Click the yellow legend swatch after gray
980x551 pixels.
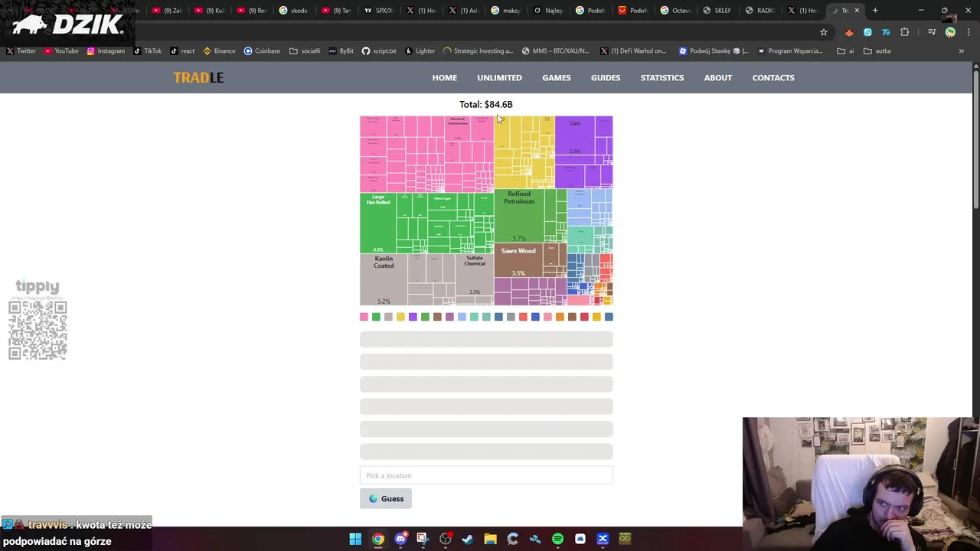[400, 317]
